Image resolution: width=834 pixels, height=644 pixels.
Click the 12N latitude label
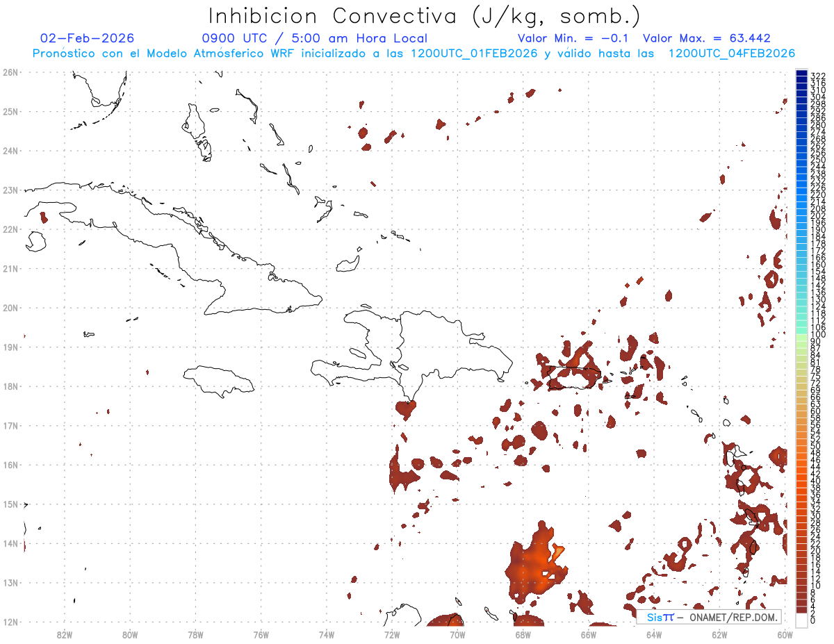pos(10,622)
